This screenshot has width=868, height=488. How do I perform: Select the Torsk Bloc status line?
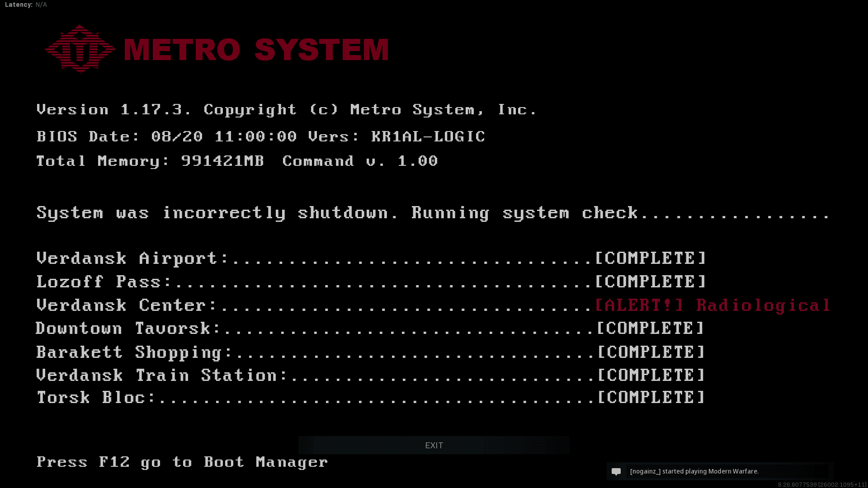coord(371,397)
